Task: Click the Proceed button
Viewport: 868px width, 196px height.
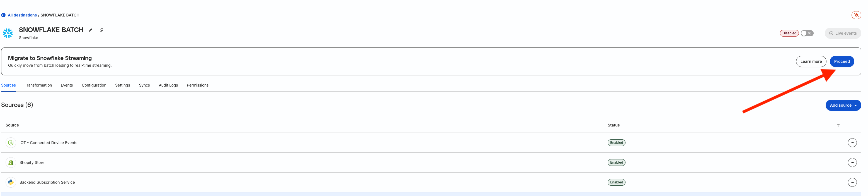Action: tap(842, 61)
